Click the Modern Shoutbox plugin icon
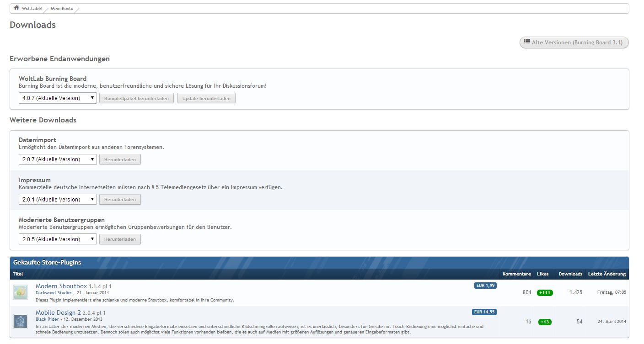Viewport: 644px width, 344px height. tap(21, 292)
